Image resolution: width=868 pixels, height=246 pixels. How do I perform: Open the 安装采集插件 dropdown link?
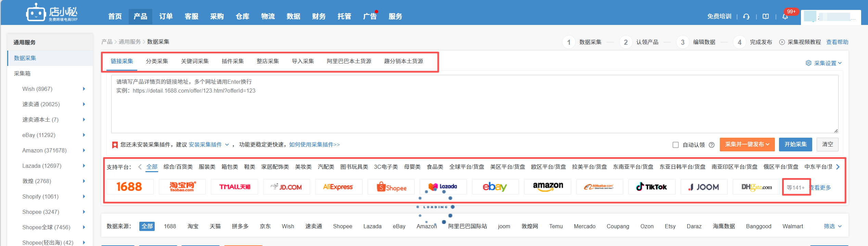point(209,145)
